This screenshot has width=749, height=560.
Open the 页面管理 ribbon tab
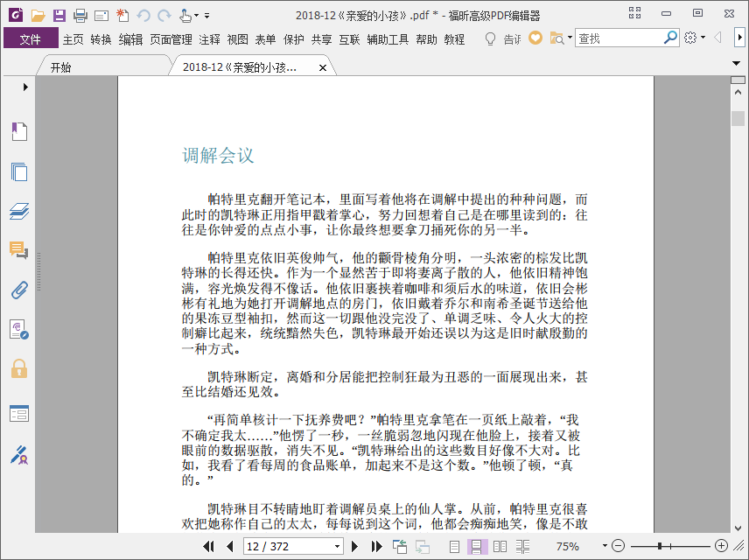pos(171,39)
